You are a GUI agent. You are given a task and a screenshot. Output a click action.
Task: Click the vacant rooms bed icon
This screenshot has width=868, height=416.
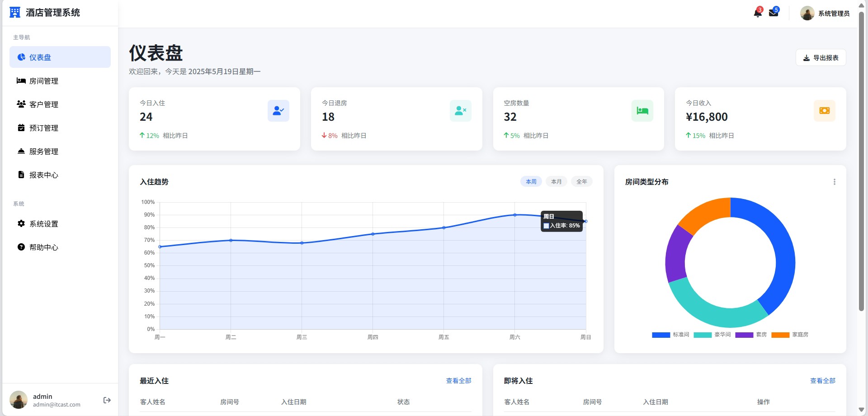[x=642, y=111]
